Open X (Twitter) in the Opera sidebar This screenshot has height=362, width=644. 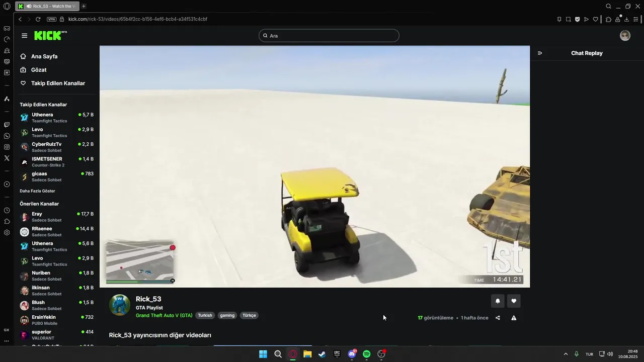click(x=7, y=158)
